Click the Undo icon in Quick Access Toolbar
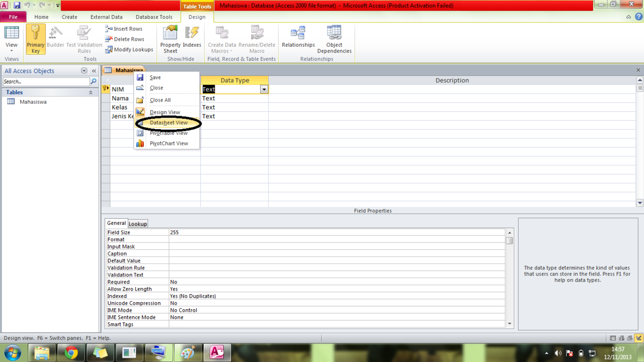This screenshot has width=644, height=362. point(28,6)
